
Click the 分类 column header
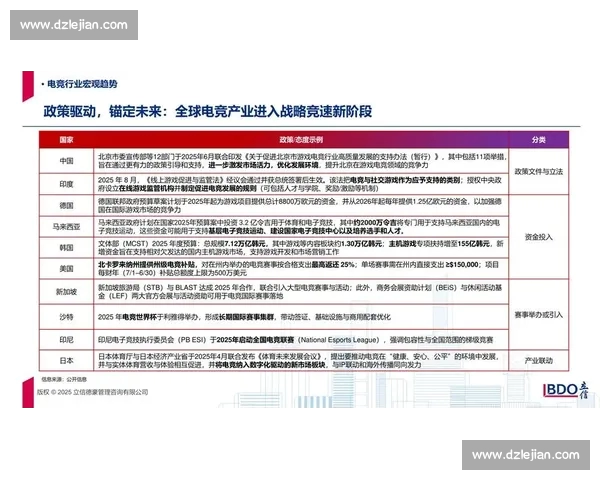click(x=538, y=140)
